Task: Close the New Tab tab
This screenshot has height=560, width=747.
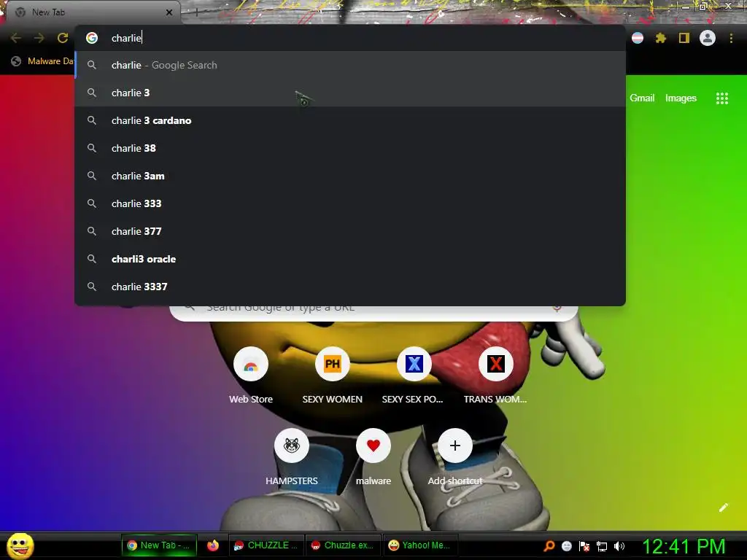Action: click(169, 12)
